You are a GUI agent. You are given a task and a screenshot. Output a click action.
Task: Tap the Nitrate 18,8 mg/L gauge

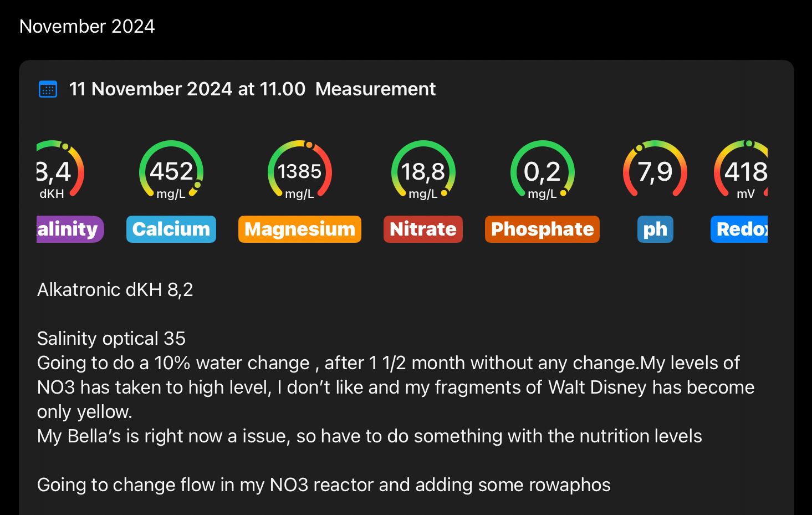pyautogui.click(x=423, y=171)
